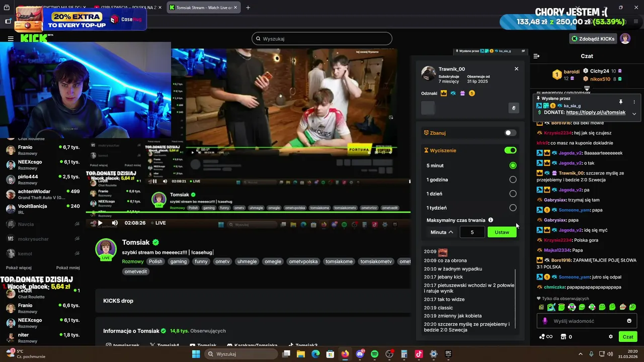Click the Polish tag under stream title
Image resolution: width=644 pixels, height=362 pixels.
(155, 261)
